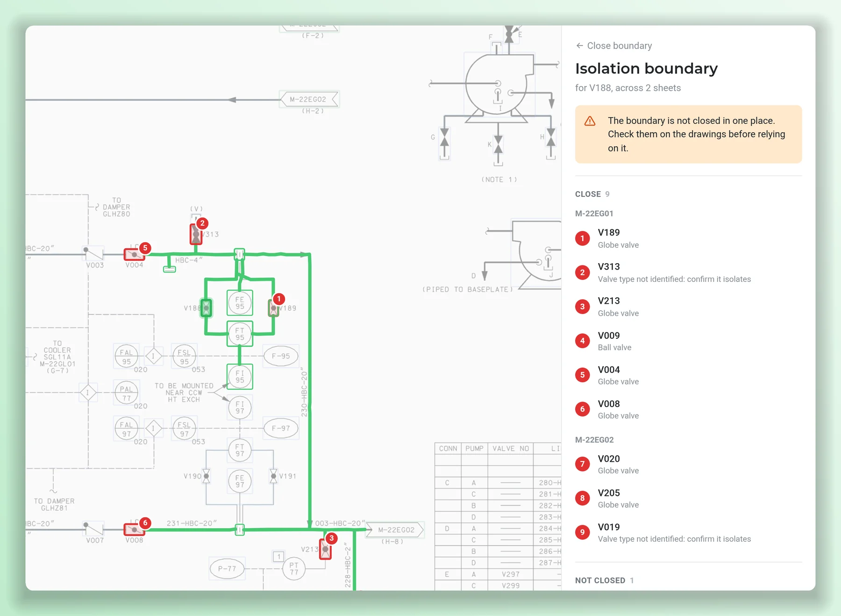Viewport: 841px width, 616px height.
Task: Click red marker 2 on the drawing near V313
Action: click(x=202, y=223)
